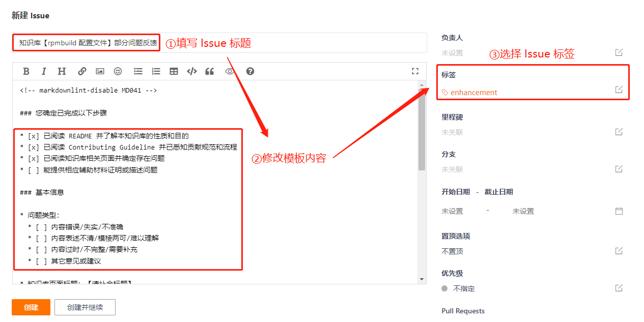The height and width of the screenshot is (322, 644).
Task: Insert a heading with the H icon
Action: [62, 71]
